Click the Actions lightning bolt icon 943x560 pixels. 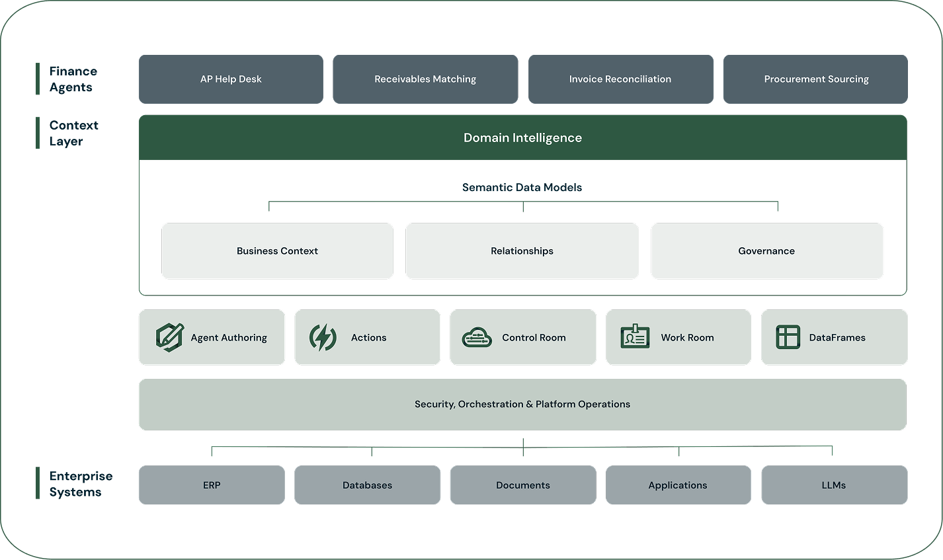click(x=323, y=337)
